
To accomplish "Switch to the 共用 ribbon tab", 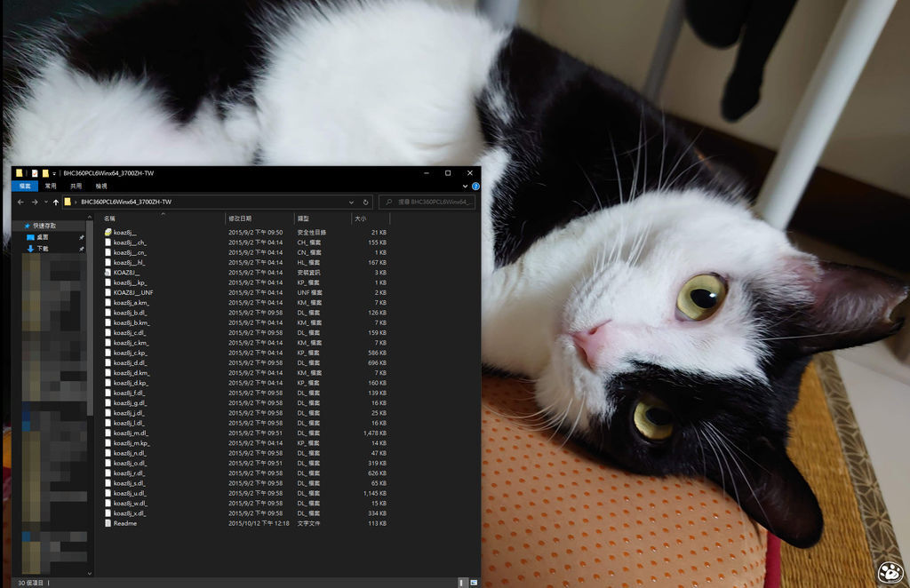I will coord(76,187).
